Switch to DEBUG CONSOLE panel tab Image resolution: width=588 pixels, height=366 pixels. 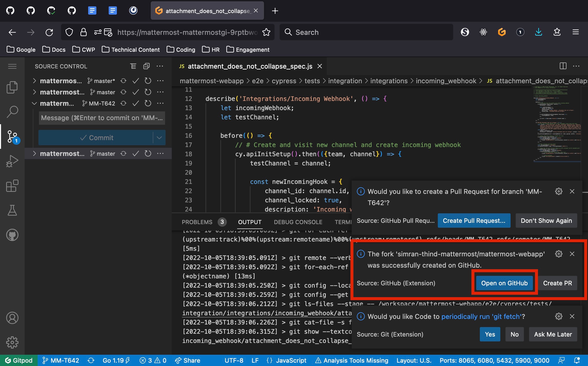[x=298, y=222]
